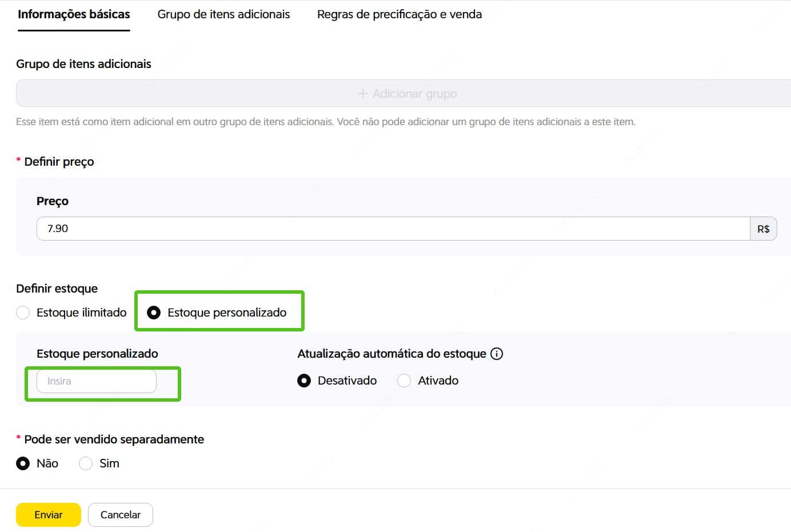The height and width of the screenshot is (532, 791).
Task: Set automatic stock update to Desativado
Action: pyautogui.click(x=304, y=381)
